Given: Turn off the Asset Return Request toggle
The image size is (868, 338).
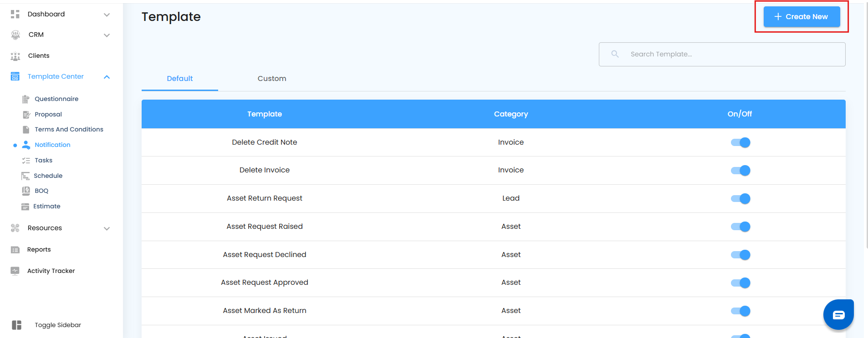Looking at the screenshot, I should click(740, 199).
